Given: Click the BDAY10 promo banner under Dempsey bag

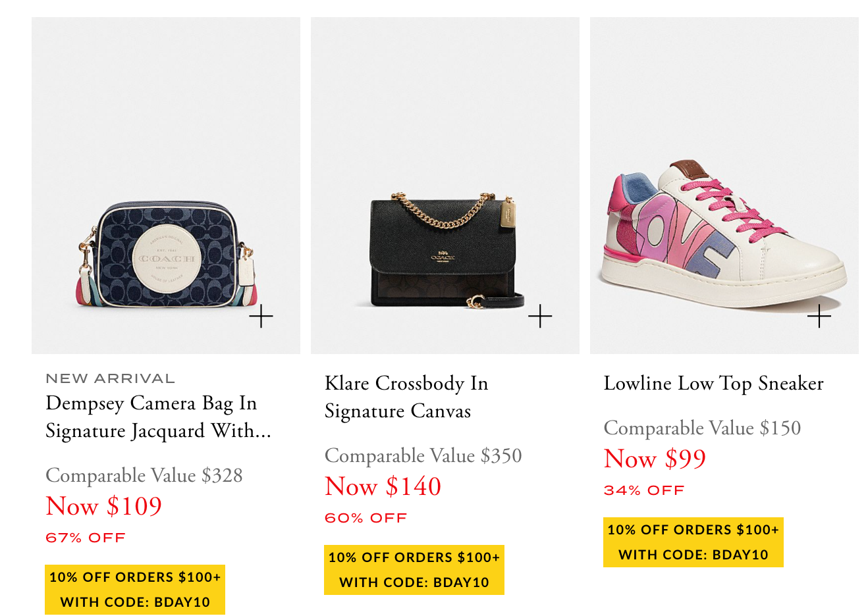Looking at the screenshot, I should point(135,590).
